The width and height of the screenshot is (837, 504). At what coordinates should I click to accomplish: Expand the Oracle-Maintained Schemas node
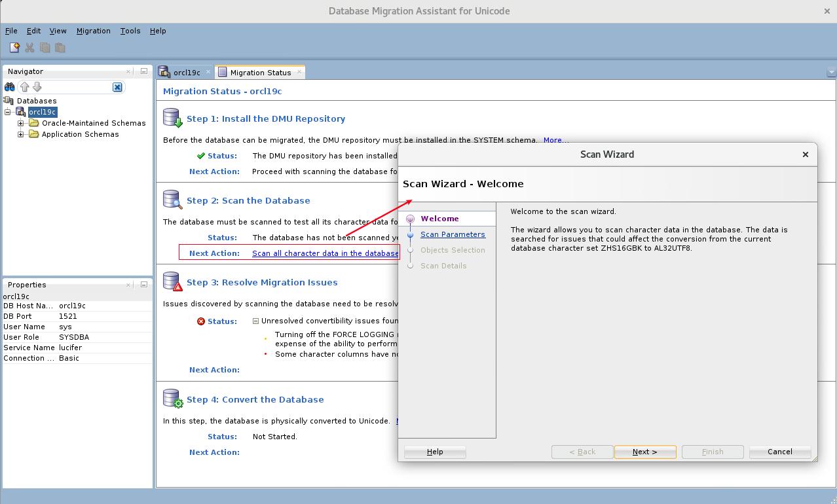pos(21,123)
